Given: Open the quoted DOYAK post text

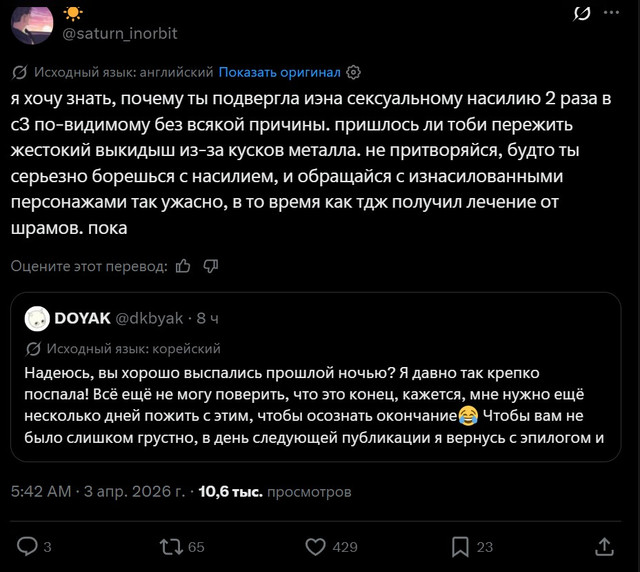Looking at the screenshot, I should click(x=314, y=405).
